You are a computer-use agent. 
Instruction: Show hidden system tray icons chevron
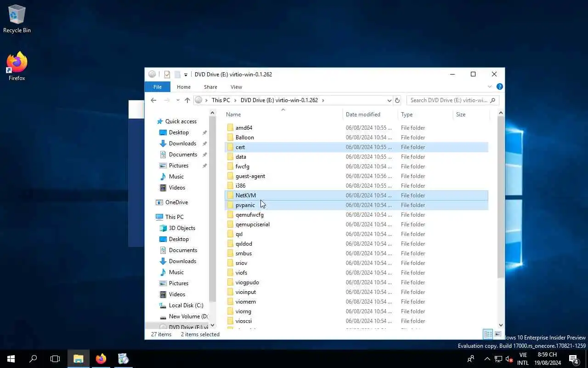pyautogui.click(x=487, y=359)
